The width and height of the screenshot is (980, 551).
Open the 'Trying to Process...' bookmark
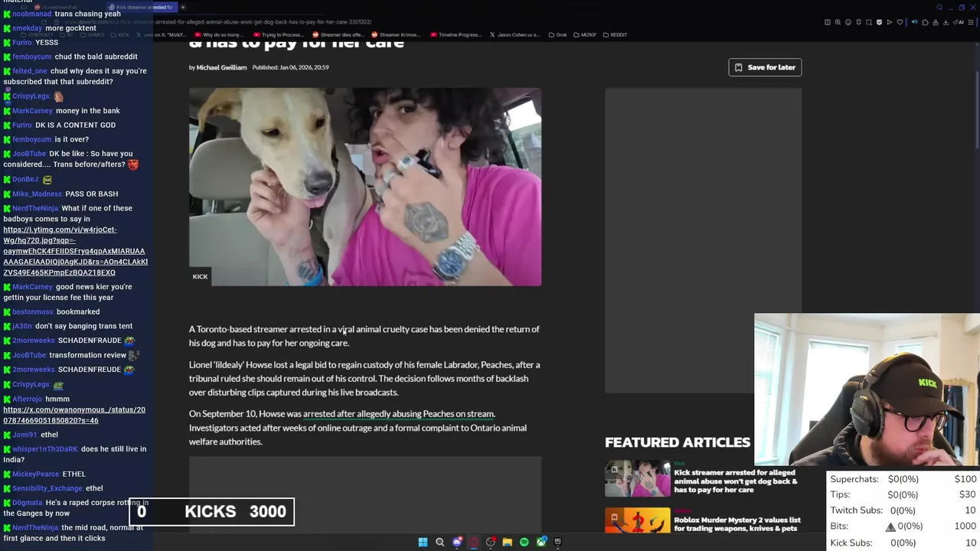(278, 34)
